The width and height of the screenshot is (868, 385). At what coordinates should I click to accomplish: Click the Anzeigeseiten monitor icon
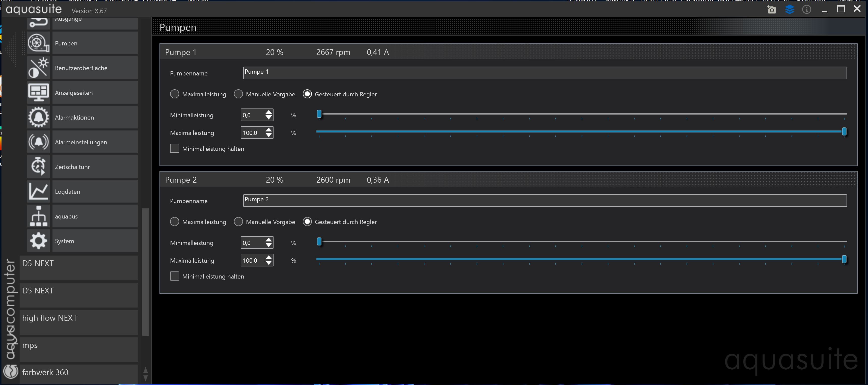[x=38, y=93]
